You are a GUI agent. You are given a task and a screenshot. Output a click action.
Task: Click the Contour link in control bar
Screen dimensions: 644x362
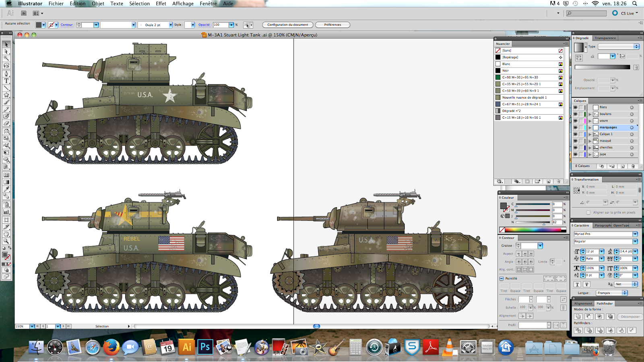click(67, 25)
